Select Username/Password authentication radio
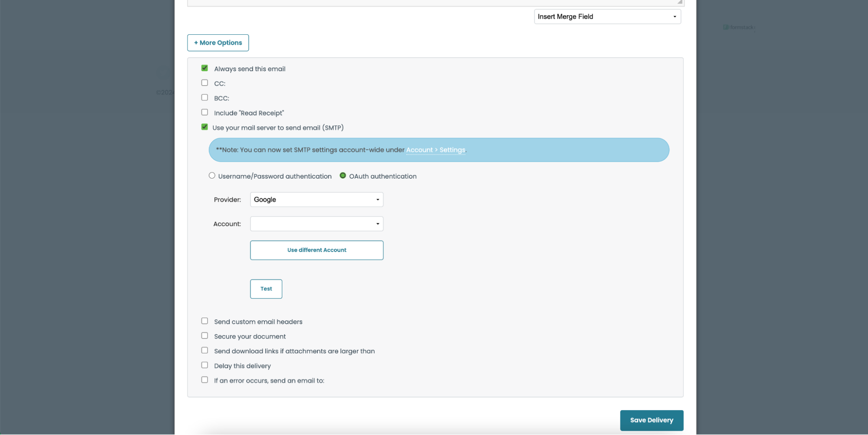 tap(212, 176)
